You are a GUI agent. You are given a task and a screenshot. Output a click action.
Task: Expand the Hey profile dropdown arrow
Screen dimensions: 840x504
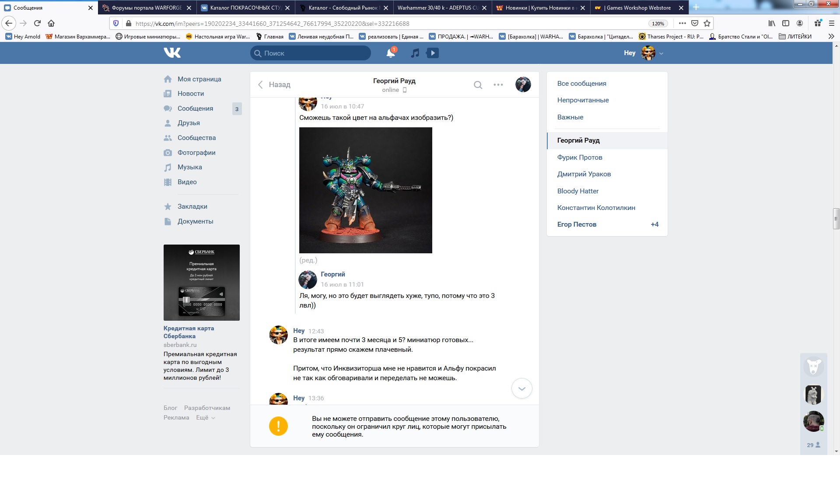coord(661,53)
